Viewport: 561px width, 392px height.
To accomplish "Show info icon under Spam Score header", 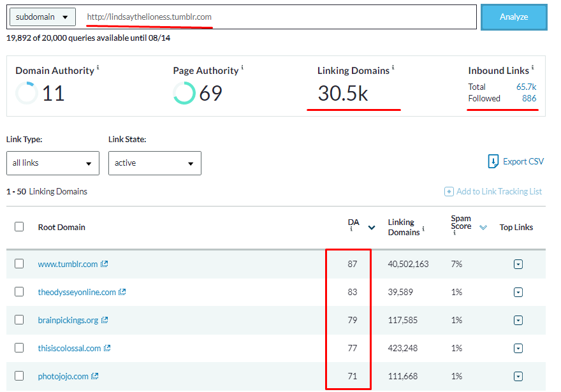I will tap(455, 233).
